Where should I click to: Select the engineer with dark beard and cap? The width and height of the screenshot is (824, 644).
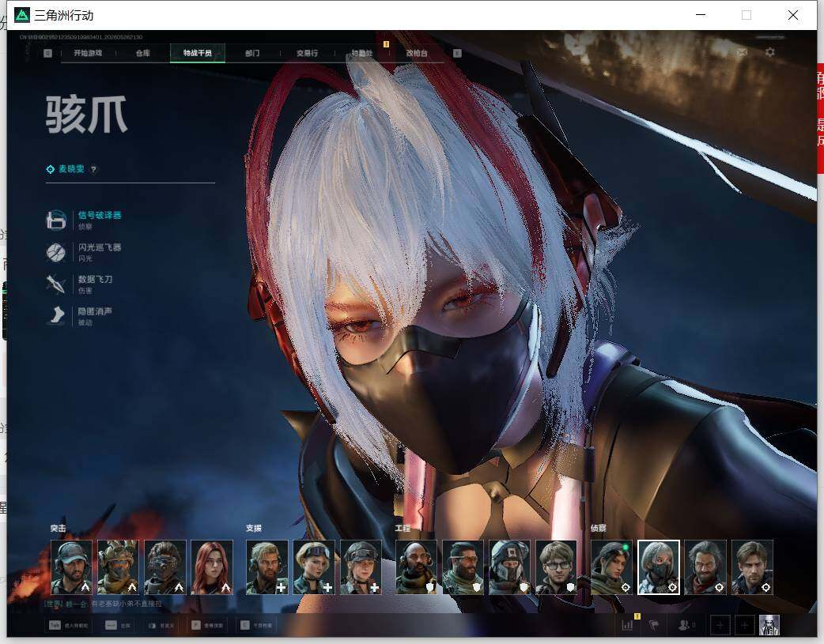point(463,567)
